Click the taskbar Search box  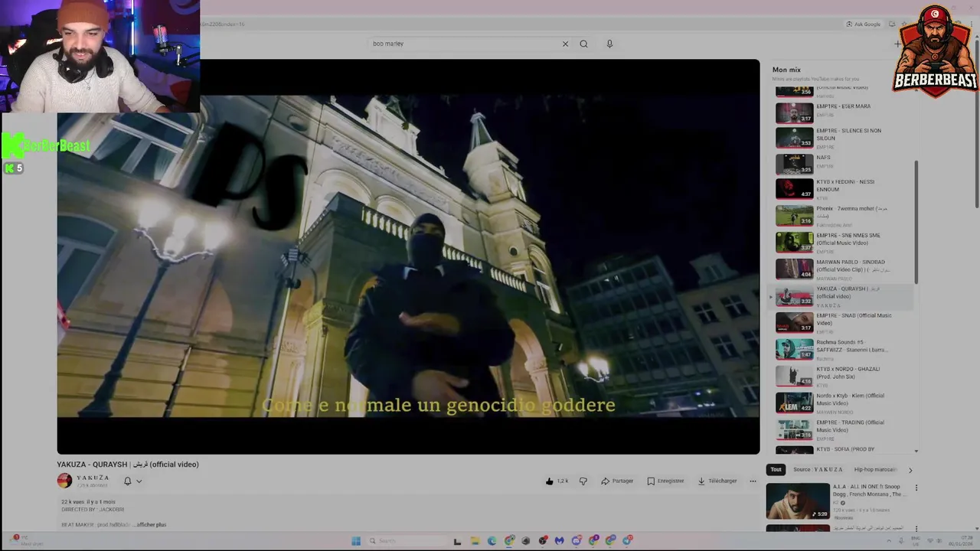(x=404, y=541)
